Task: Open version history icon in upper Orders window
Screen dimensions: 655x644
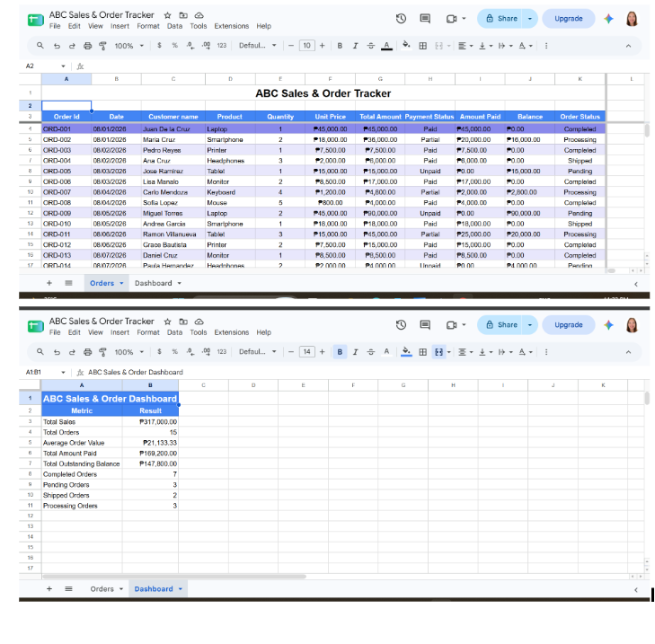Action: coord(401,18)
